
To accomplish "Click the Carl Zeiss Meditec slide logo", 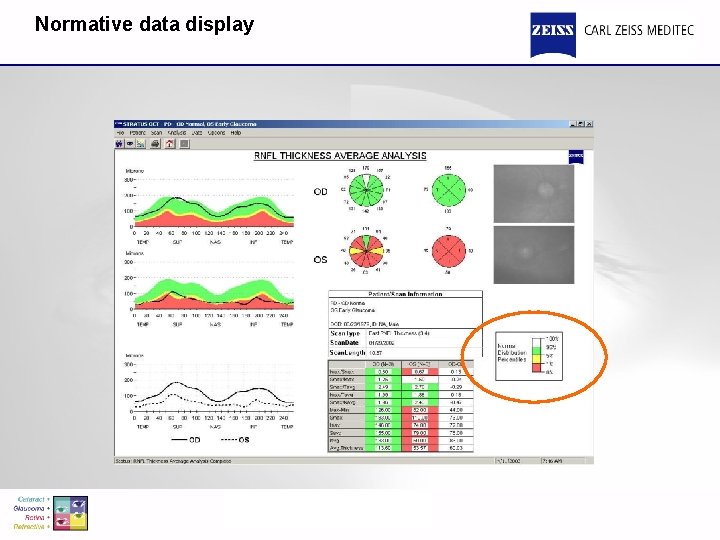I will click(612, 34).
